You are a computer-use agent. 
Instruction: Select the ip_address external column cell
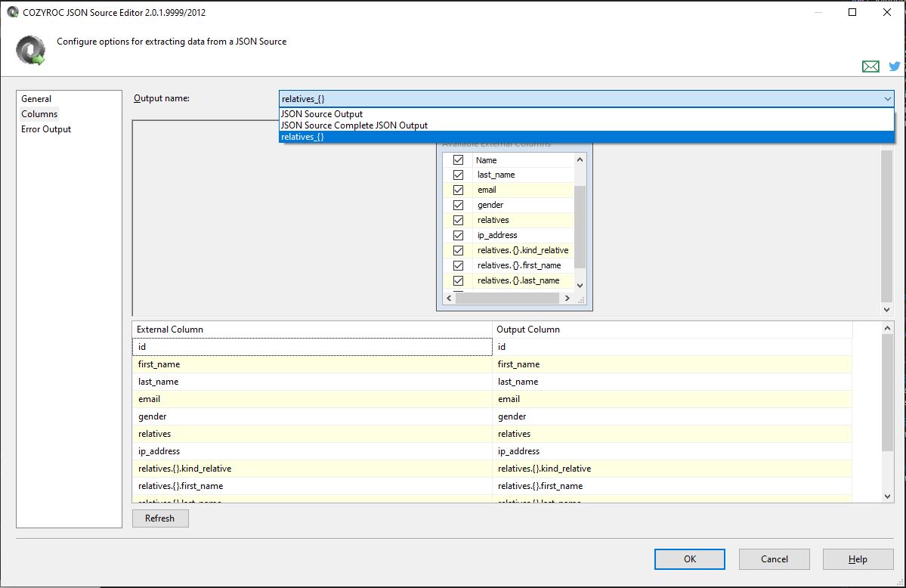tap(312, 451)
